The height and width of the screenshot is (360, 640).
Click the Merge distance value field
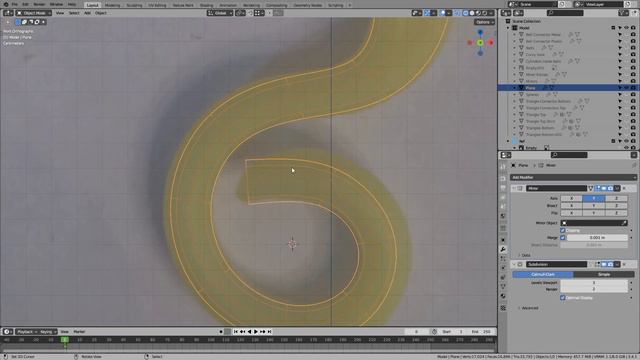coord(597,238)
